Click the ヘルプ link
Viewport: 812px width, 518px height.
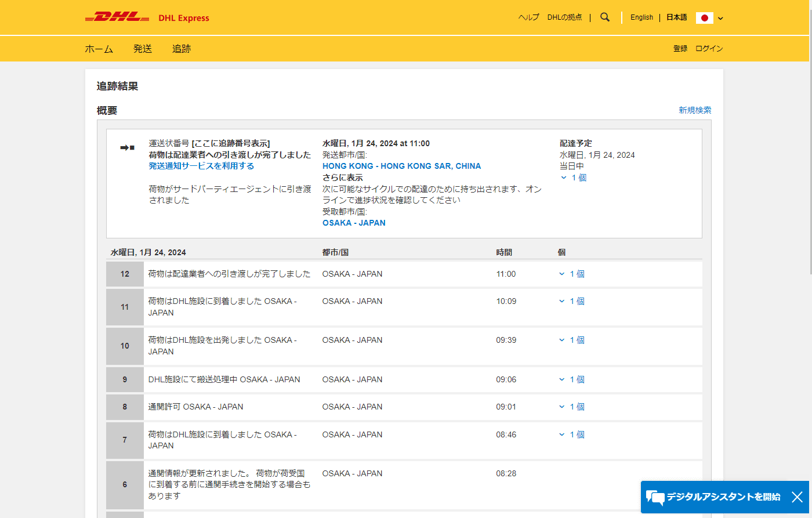[528, 17]
